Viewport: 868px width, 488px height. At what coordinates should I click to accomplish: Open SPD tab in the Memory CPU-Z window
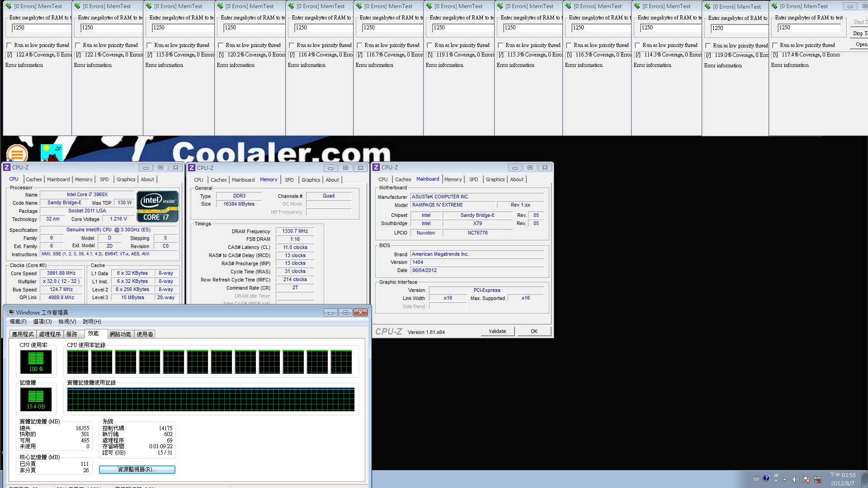289,180
